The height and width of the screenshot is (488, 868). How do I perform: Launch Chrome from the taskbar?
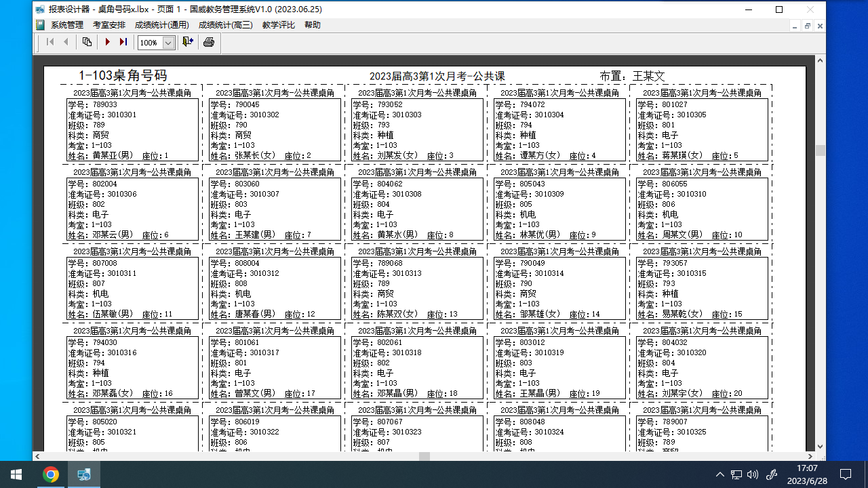point(52,474)
